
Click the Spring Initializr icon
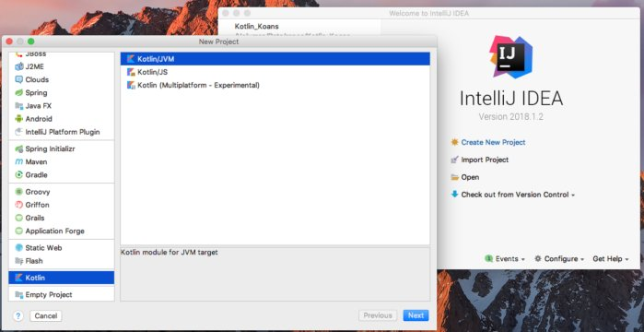[x=19, y=148]
